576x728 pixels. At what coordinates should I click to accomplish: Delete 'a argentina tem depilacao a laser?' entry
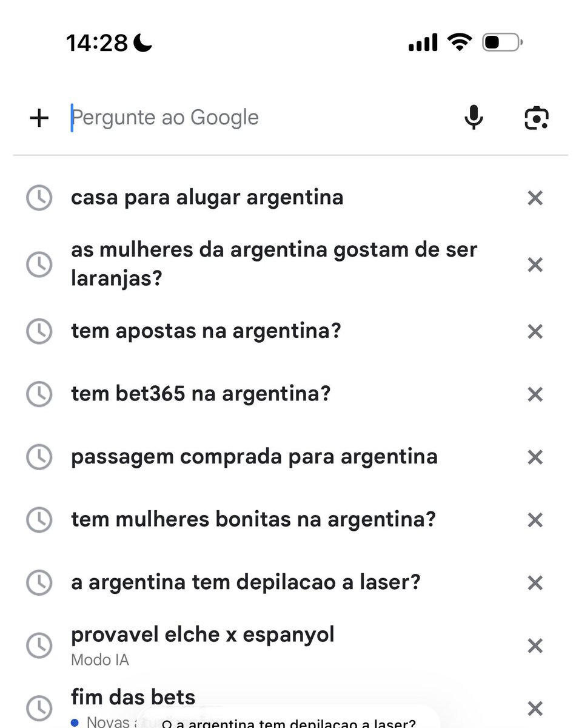[535, 583]
